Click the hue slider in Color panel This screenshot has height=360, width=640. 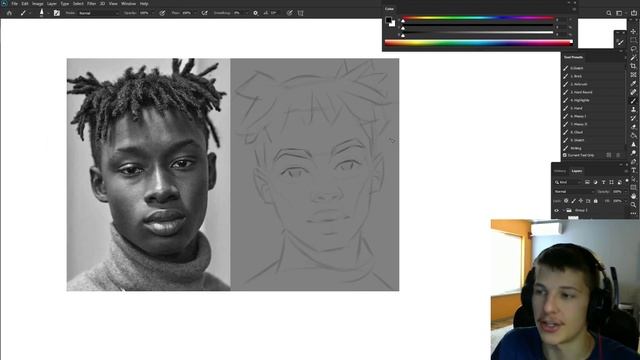click(478, 19)
